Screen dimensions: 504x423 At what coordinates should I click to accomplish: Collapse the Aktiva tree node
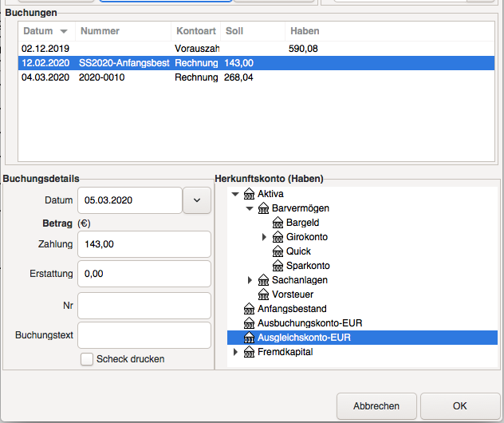coord(235,194)
